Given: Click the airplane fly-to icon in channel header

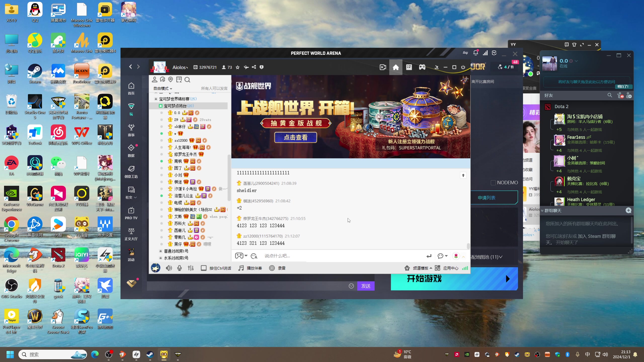Looking at the screenshot, I should (x=246, y=67).
